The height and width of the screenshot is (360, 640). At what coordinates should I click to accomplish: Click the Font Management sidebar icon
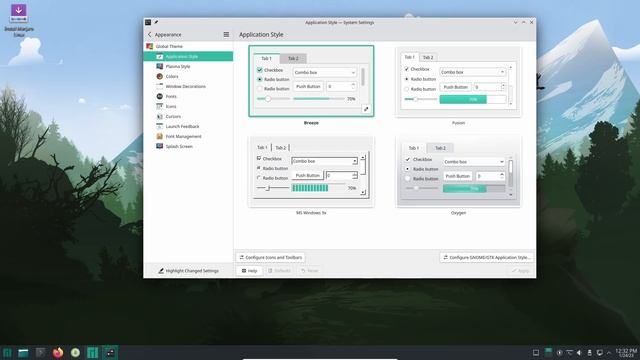click(x=160, y=136)
